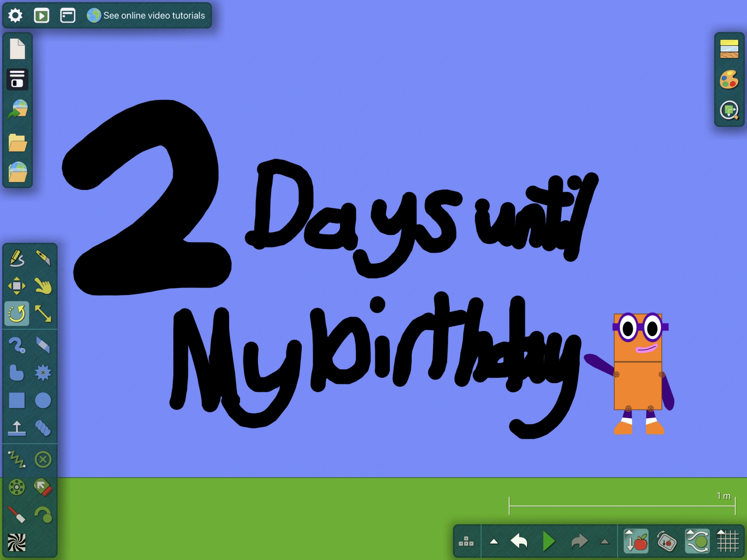Activate the Gear creation tool
Viewport: 747px width, 560px height.
pos(43,373)
